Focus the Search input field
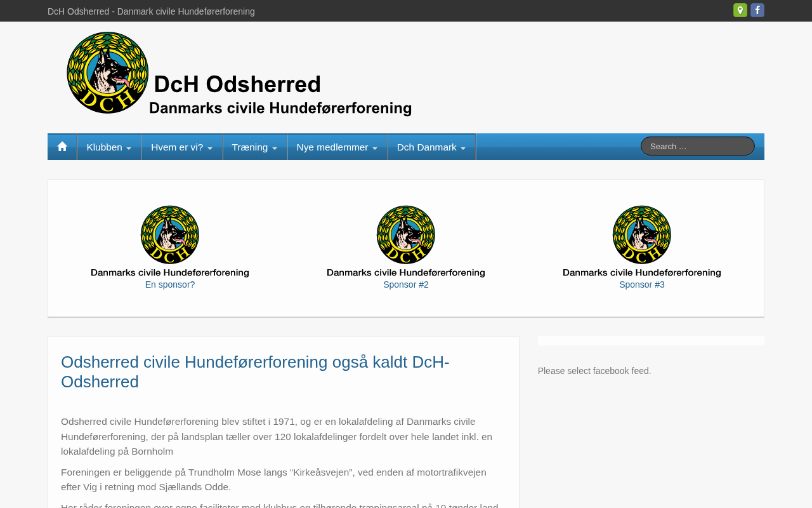 [x=698, y=146]
